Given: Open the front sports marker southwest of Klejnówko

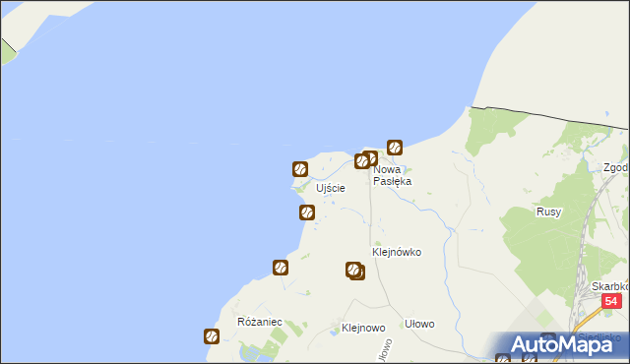Looking at the screenshot, I should pyautogui.click(x=352, y=270).
